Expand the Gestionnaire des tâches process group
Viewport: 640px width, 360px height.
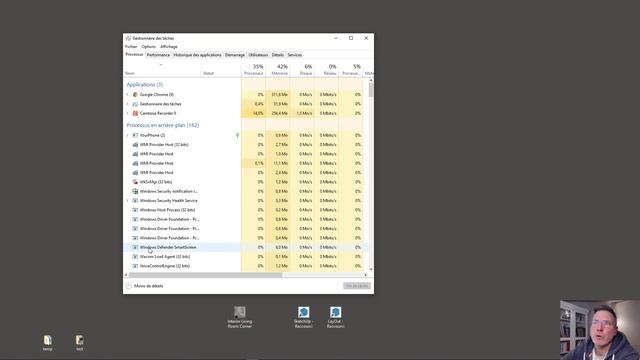(127, 104)
